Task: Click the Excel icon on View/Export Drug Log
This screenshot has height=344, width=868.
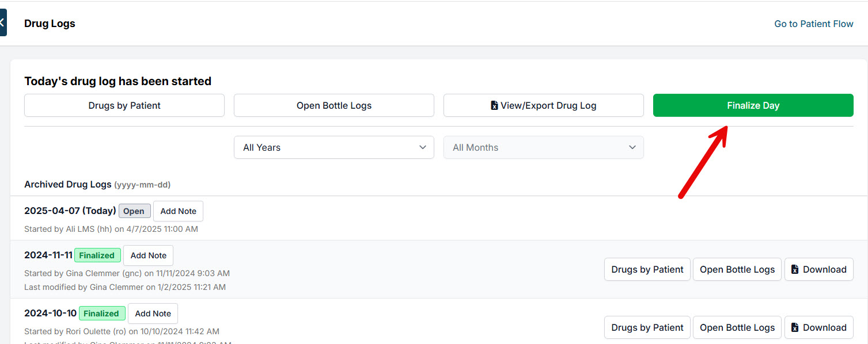Action: (494, 106)
